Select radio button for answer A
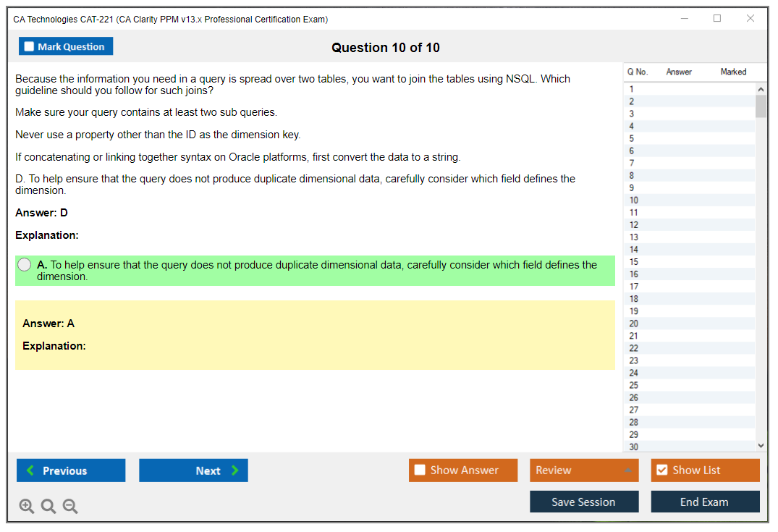Screen dimensions: 778x532 (25, 265)
